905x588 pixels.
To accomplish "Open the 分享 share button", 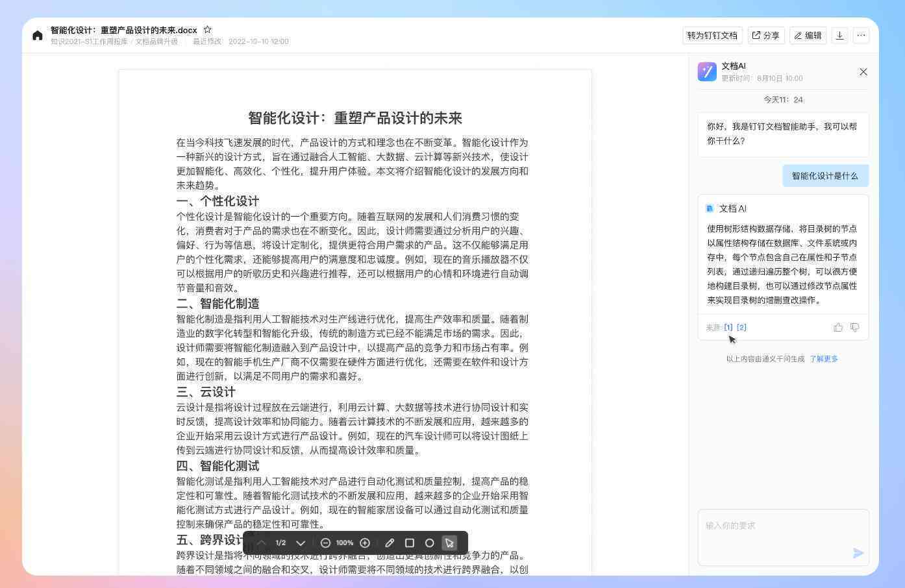I will 765,36.
